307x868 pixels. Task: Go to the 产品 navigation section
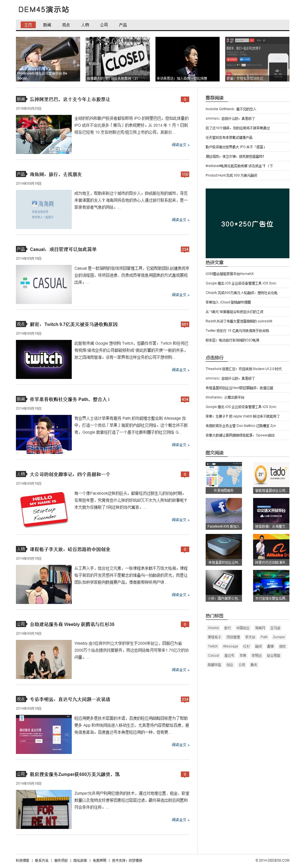(x=123, y=25)
